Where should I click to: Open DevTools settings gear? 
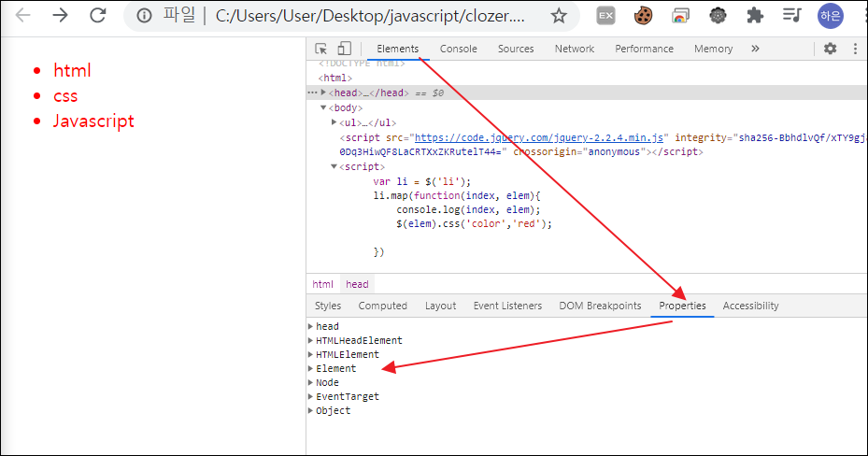pyautogui.click(x=831, y=49)
